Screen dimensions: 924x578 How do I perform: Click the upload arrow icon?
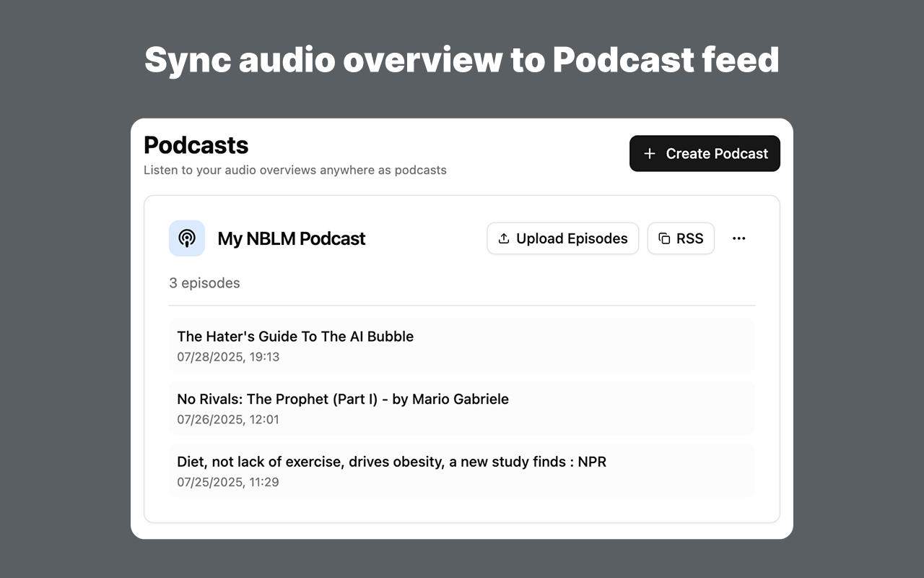(504, 238)
